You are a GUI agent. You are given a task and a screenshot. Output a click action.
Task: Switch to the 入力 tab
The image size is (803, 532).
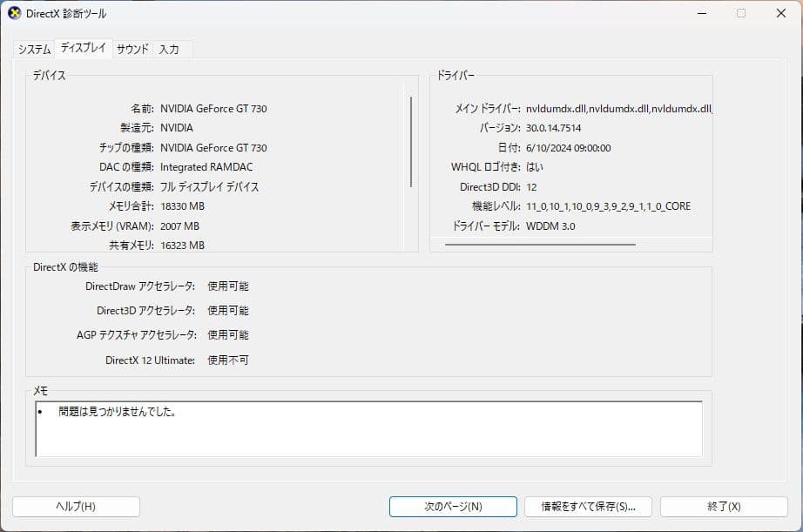[x=171, y=50]
